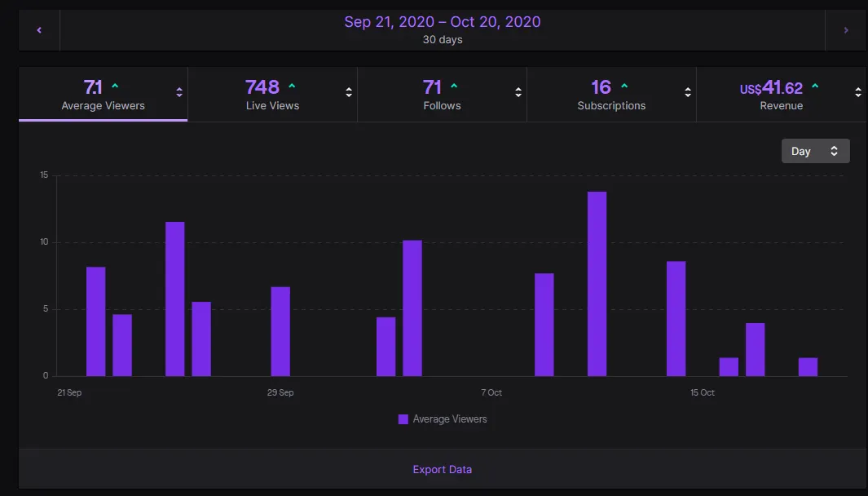Click the Average Viewers legend label
The image size is (868, 496).
[450, 419]
